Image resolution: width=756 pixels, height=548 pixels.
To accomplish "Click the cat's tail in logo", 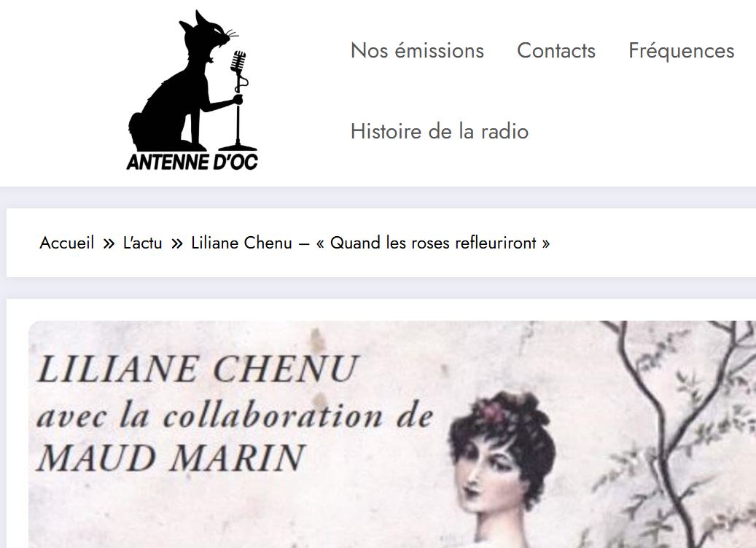I will pos(136,130).
